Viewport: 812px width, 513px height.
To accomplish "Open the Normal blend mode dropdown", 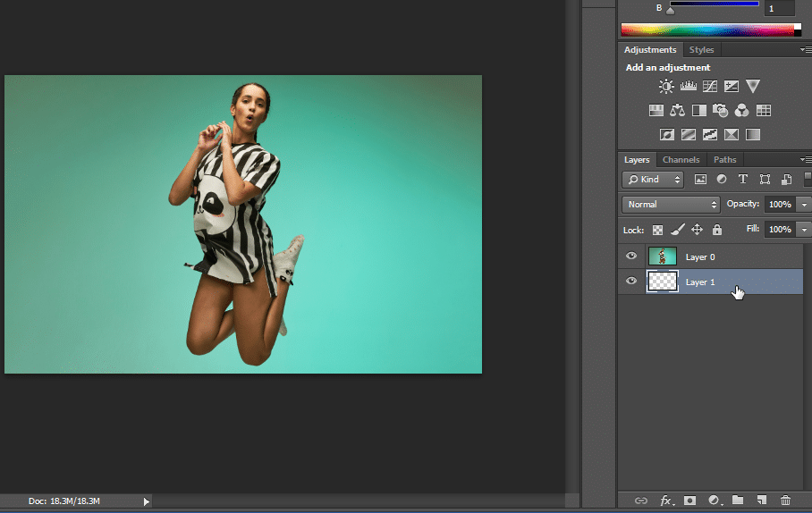I will pos(671,205).
